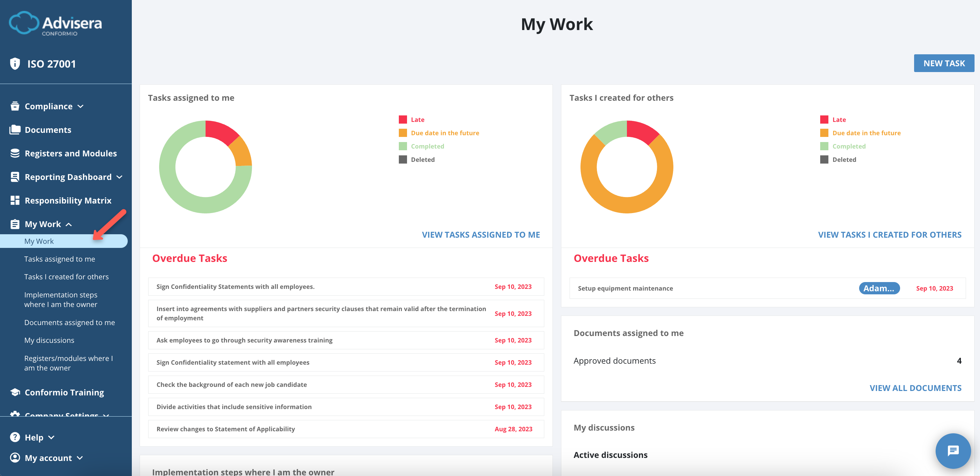Open Tasks assigned to me submenu item
The image size is (980, 476).
(60, 259)
